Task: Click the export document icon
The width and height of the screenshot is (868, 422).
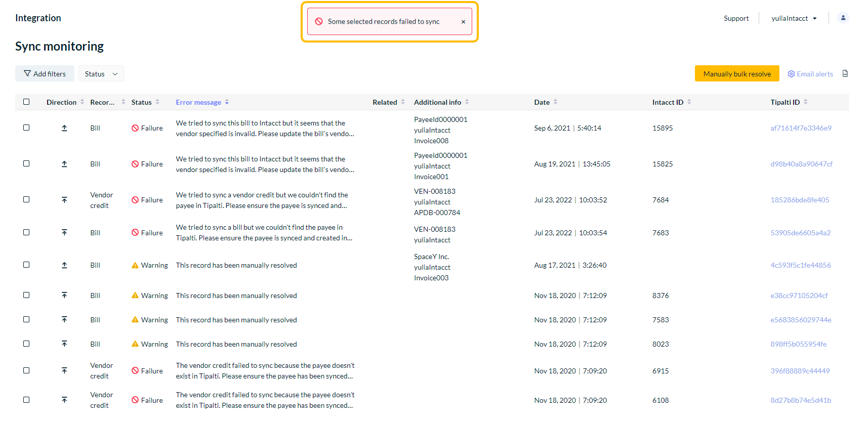Action: [x=845, y=73]
